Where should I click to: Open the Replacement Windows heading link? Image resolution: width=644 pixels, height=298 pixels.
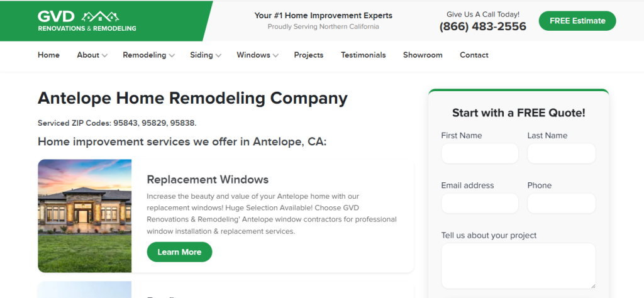[x=208, y=180]
